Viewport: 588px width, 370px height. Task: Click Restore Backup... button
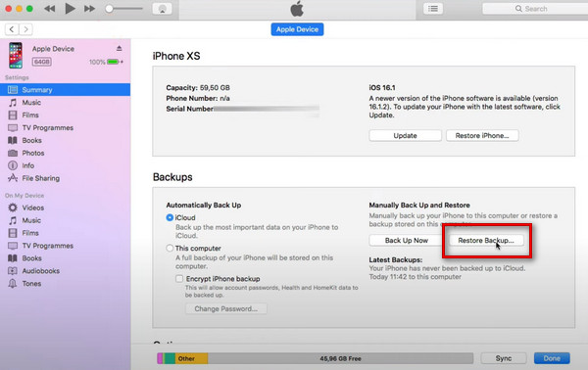pos(486,241)
